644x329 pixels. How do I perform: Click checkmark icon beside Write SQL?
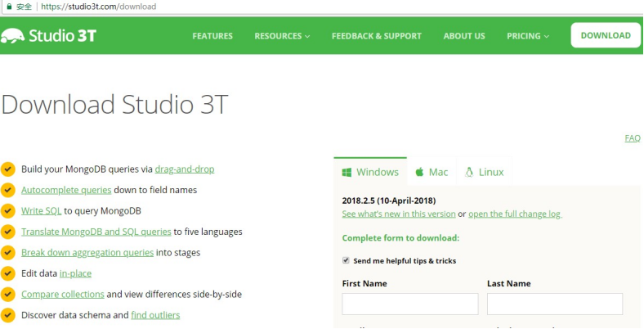coord(8,210)
